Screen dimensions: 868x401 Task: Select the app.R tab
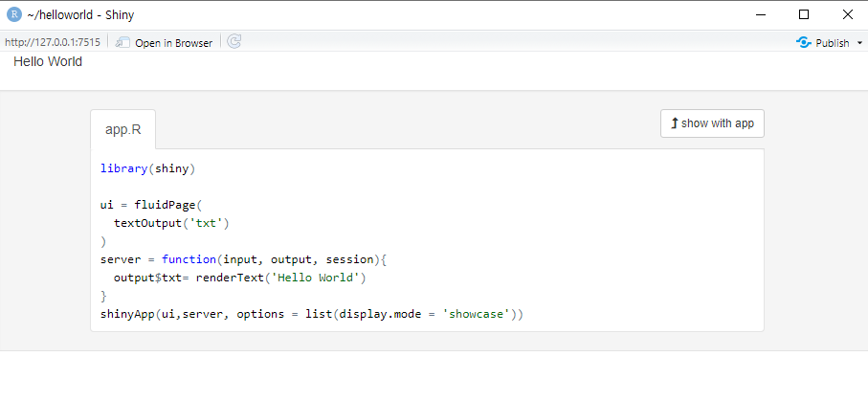[122, 129]
